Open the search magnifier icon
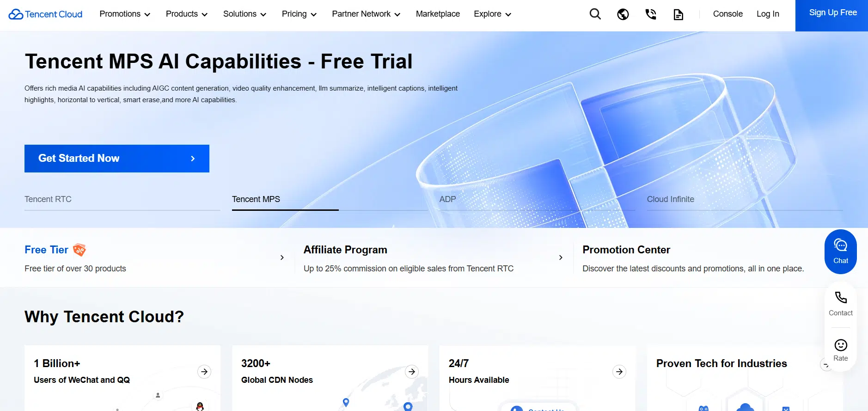 [x=595, y=14]
